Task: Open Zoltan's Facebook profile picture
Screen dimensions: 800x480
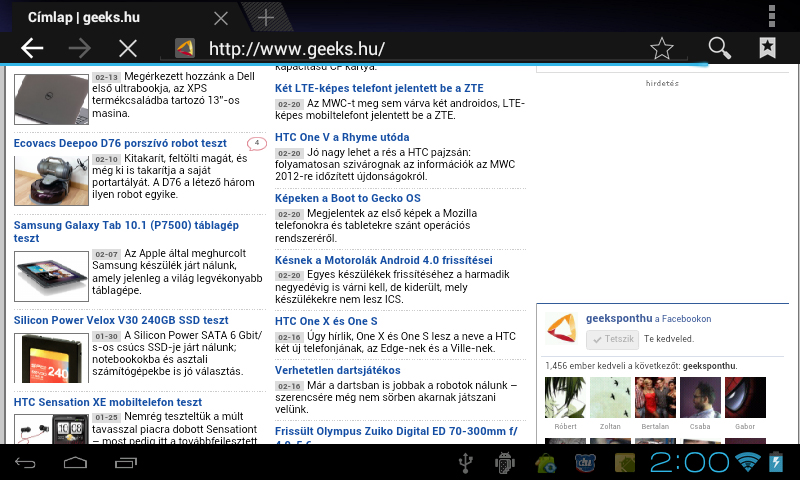Action: (610, 398)
